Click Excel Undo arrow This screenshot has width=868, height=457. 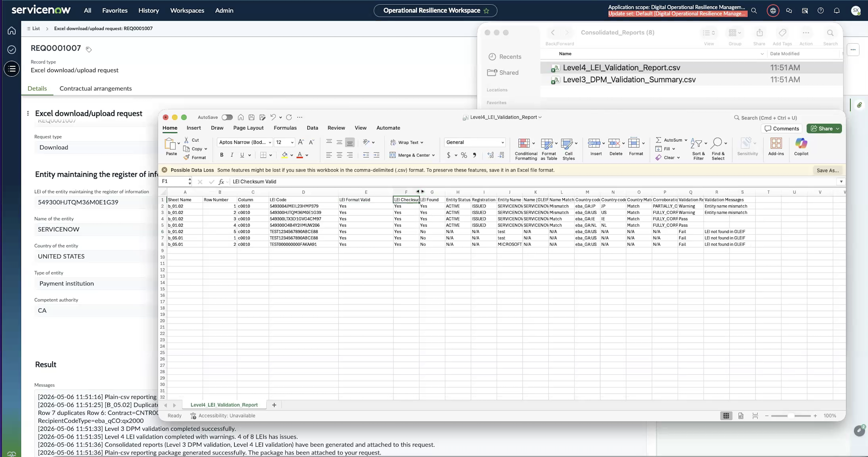coord(273,117)
